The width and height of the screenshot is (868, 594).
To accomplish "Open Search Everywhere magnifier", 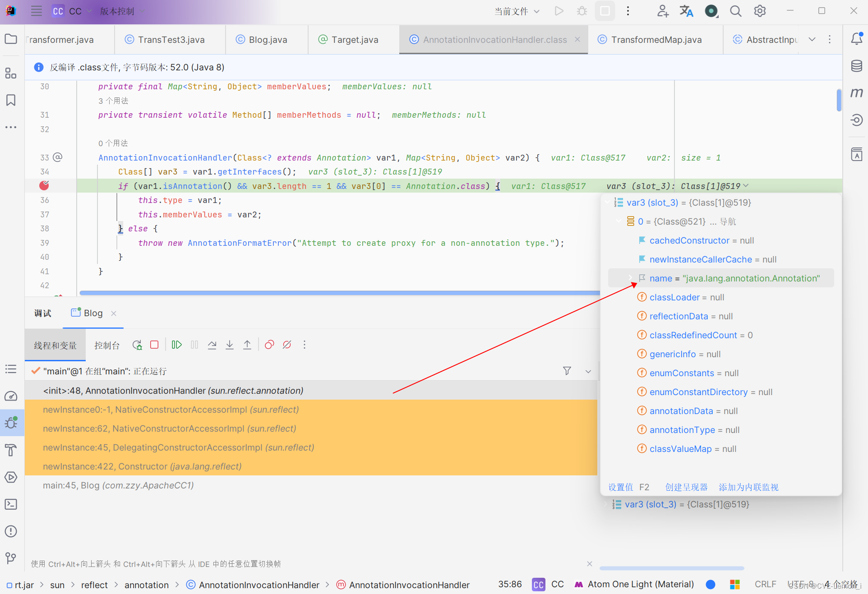I will [x=735, y=11].
